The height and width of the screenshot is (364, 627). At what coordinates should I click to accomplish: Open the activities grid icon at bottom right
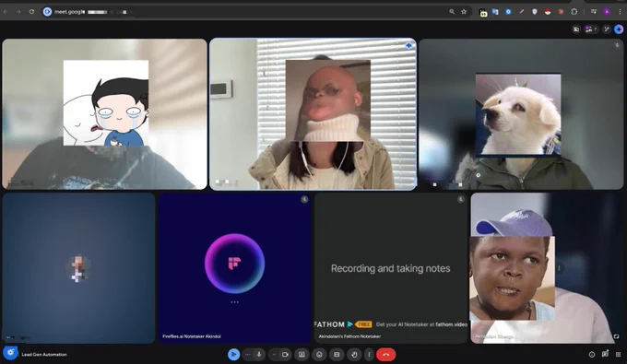click(x=618, y=355)
